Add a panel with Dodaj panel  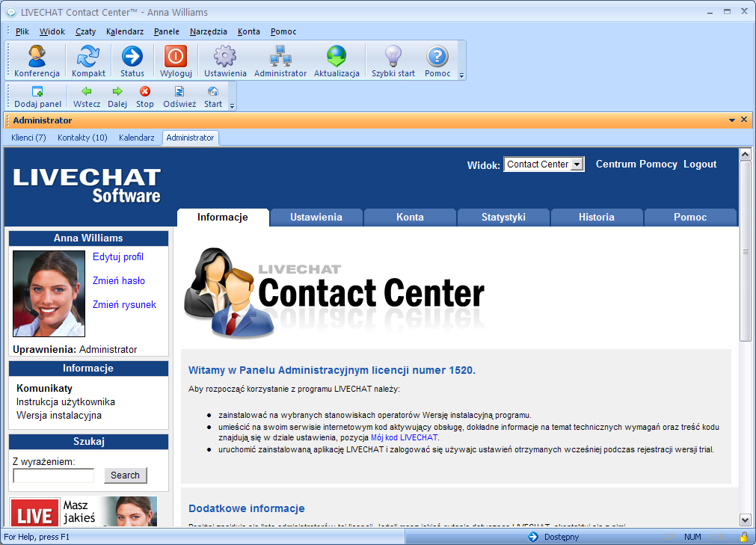point(37,97)
